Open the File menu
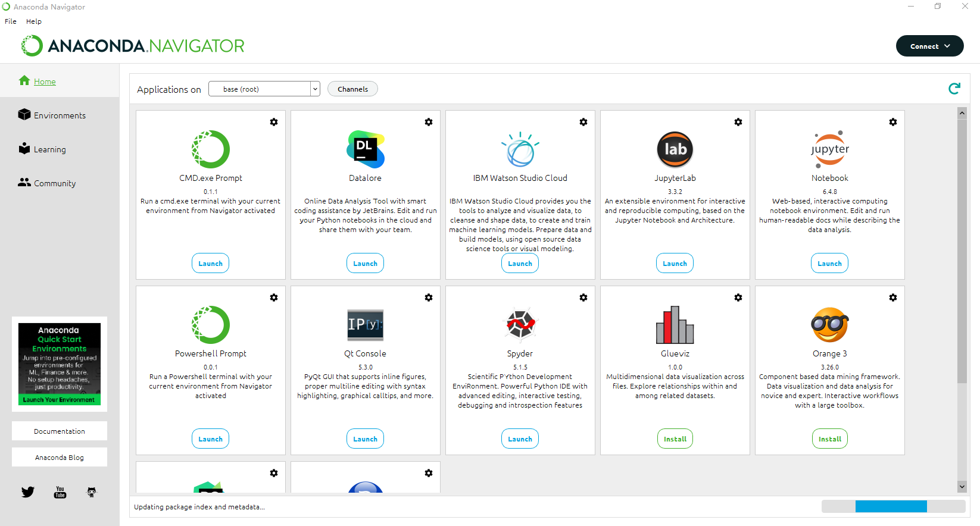This screenshot has height=526, width=980. pos(11,21)
